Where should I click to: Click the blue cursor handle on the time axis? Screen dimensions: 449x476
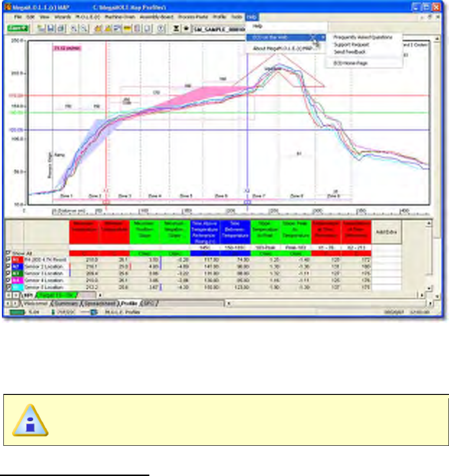point(248,202)
